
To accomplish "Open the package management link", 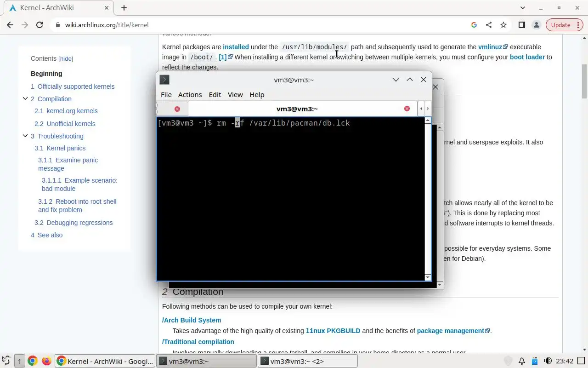I will (x=453, y=331).
